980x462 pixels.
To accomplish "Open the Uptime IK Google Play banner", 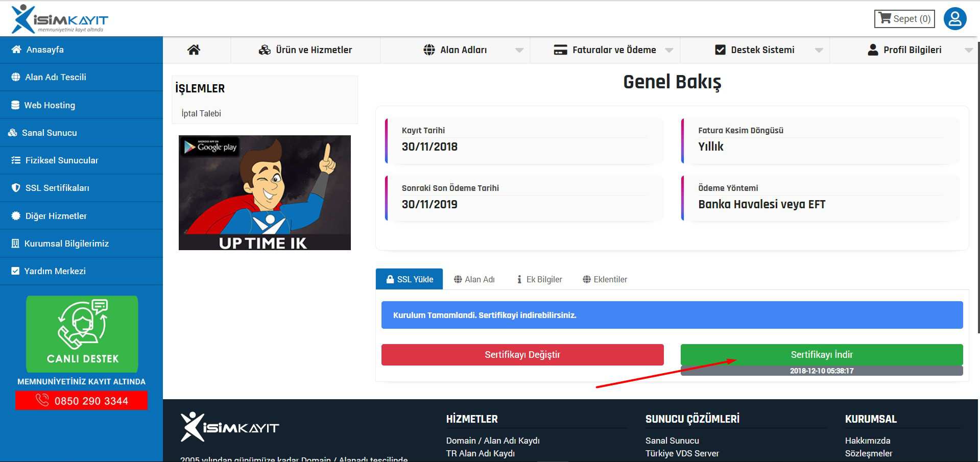I will click(x=265, y=192).
